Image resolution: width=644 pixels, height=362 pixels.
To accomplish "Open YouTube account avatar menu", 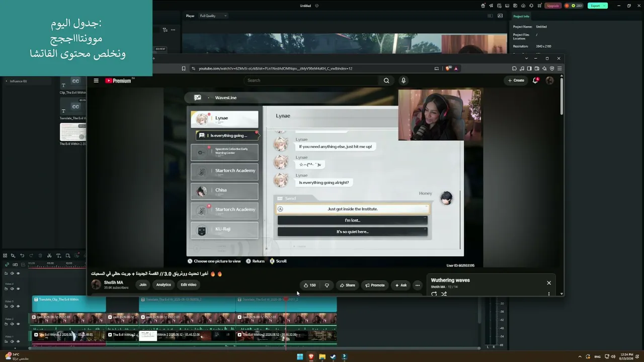I will pos(549,80).
